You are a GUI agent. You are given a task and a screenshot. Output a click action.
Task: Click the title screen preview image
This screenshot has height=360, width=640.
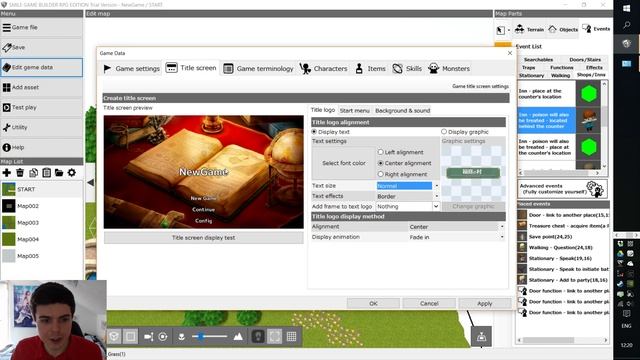[x=203, y=172]
